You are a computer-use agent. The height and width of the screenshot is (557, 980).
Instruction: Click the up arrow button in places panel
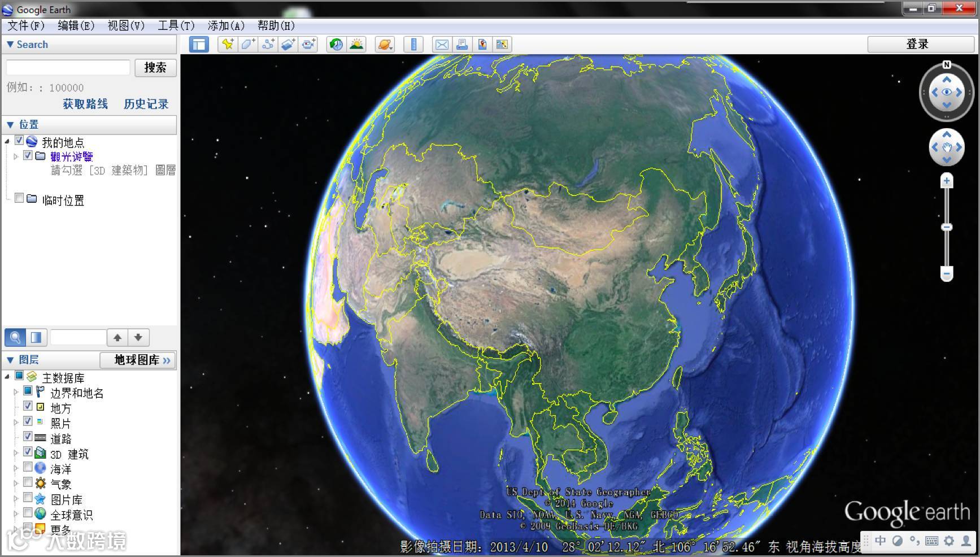coord(117,337)
